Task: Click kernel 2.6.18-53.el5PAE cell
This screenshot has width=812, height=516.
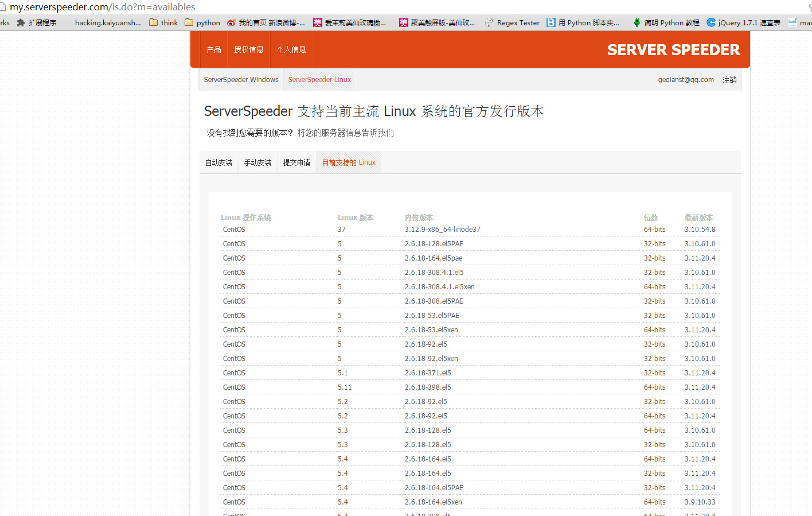Action: coord(432,316)
